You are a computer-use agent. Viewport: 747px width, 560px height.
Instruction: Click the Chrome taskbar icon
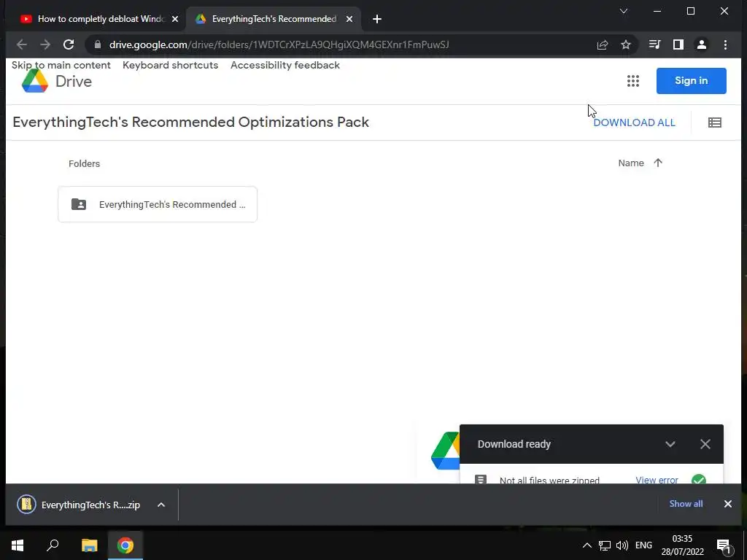(x=125, y=545)
